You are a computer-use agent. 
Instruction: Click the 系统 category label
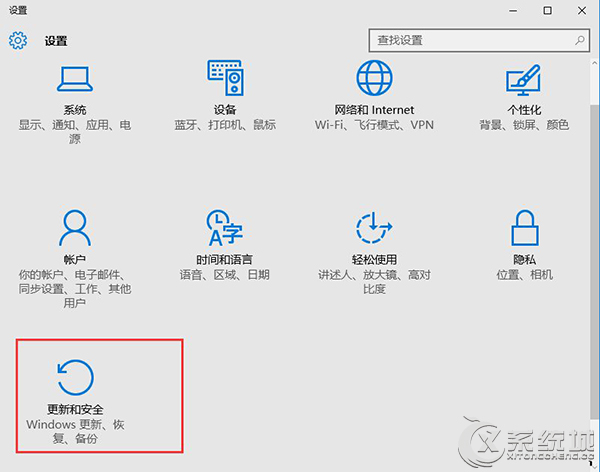point(75,110)
